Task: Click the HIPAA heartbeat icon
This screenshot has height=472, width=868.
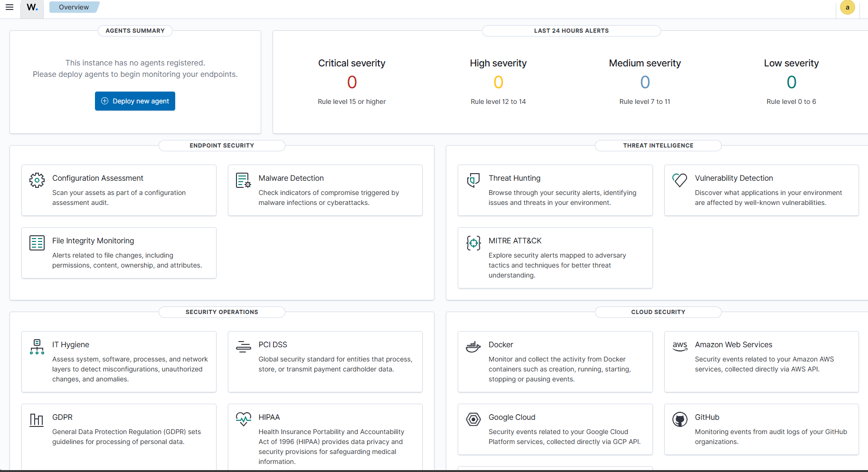Action: coord(243,419)
